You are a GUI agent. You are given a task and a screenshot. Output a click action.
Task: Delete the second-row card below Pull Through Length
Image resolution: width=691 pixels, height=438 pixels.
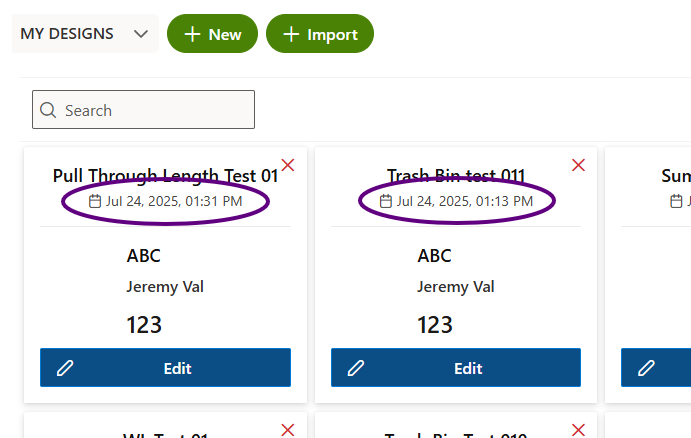288,430
